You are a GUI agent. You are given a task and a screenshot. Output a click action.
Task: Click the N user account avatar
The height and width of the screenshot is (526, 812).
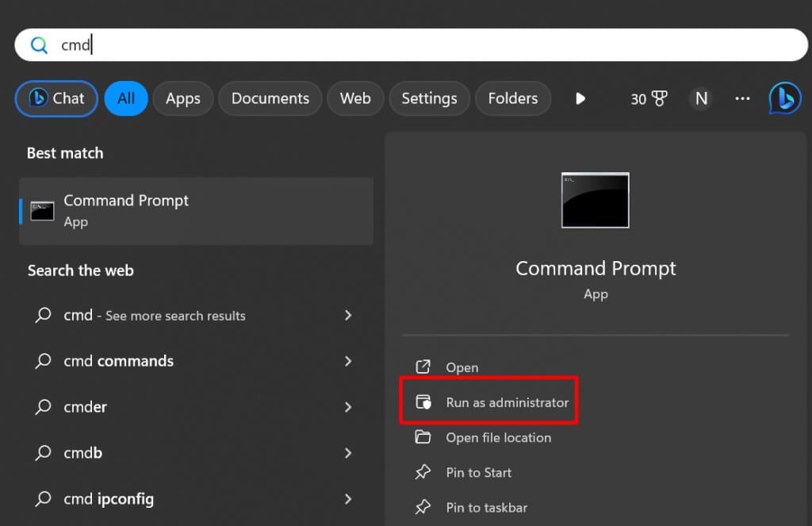tap(701, 98)
